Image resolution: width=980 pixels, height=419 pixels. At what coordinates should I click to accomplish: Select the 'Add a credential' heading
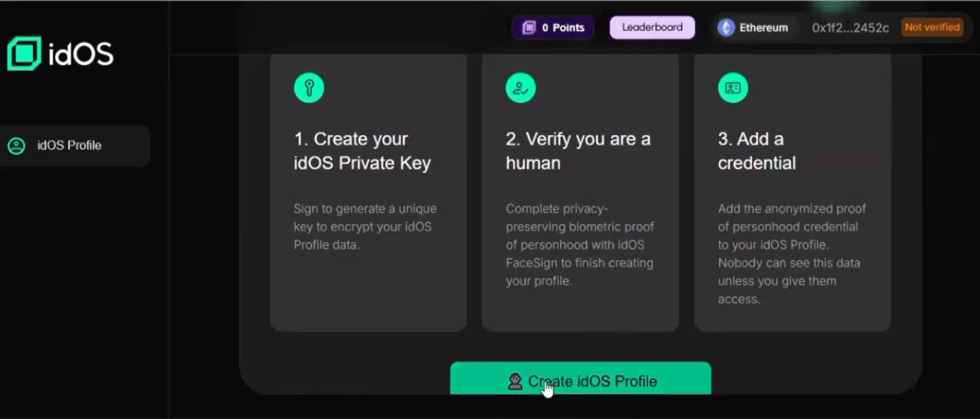[756, 151]
